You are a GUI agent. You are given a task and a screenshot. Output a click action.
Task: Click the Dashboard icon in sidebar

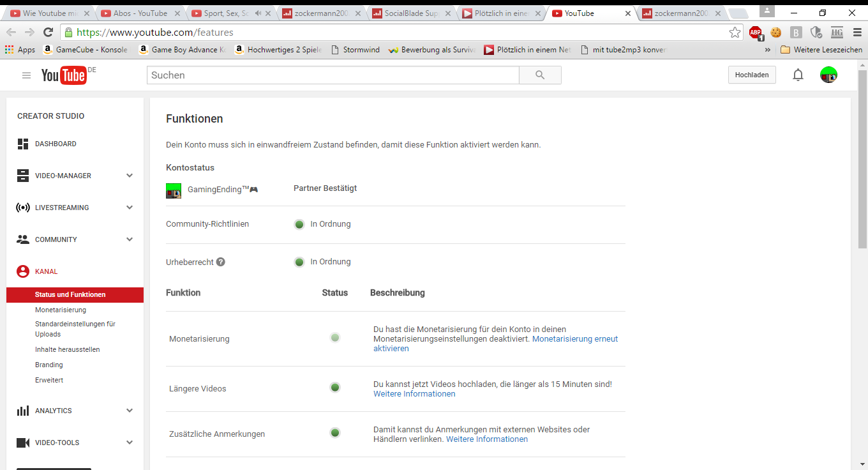coord(23,144)
